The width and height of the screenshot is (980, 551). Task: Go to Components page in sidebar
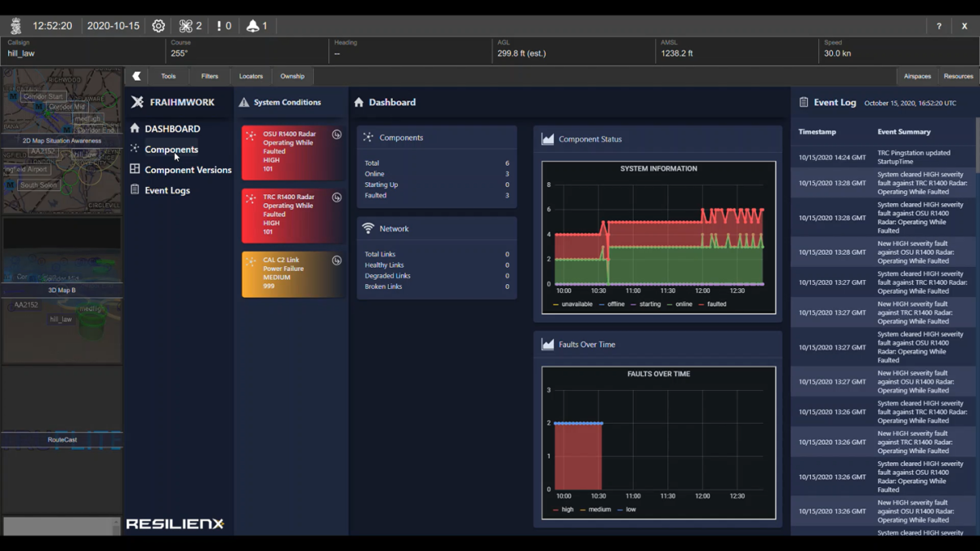pyautogui.click(x=171, y=149)
